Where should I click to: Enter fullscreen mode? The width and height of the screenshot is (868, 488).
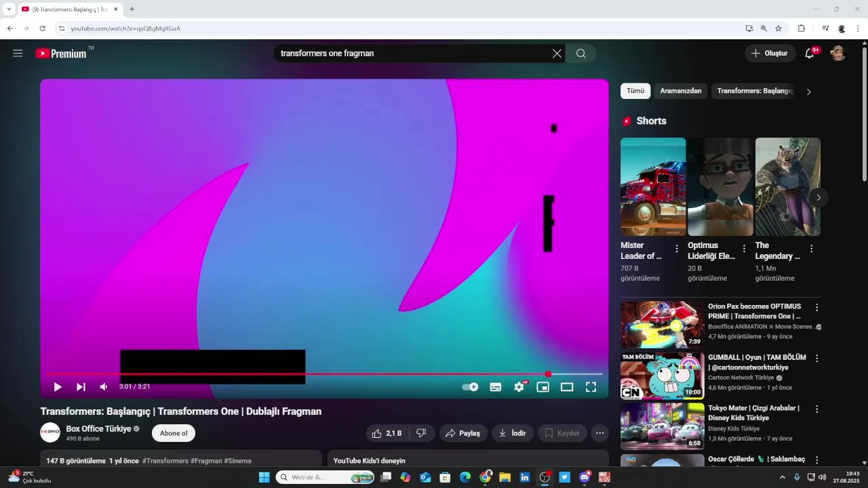tap(591, 387)
